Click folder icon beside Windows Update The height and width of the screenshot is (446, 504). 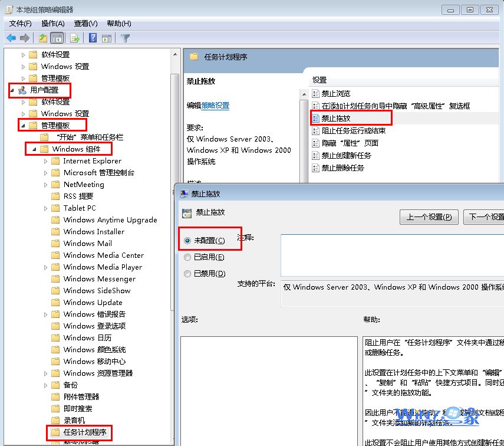click(55, 303)
